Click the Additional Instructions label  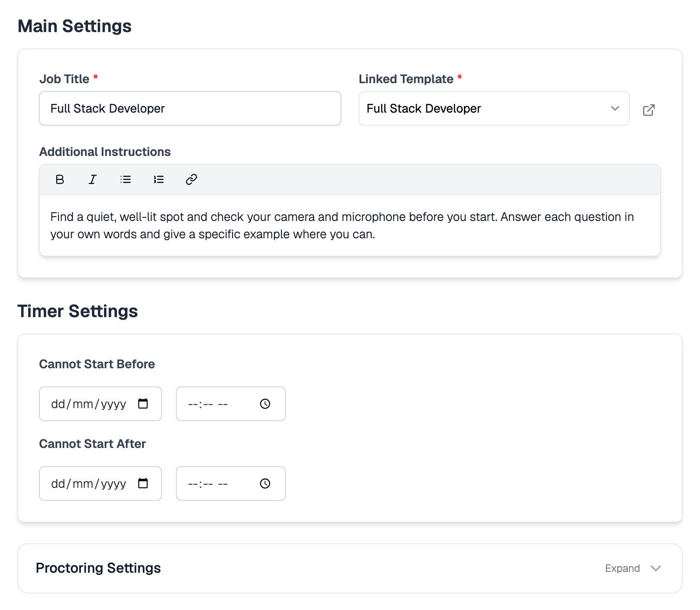click(x=105, y=152)
